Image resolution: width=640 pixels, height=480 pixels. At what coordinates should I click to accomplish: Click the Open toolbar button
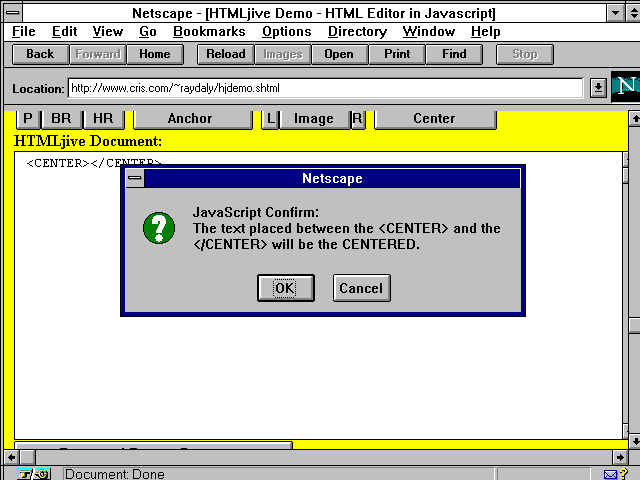339,54
